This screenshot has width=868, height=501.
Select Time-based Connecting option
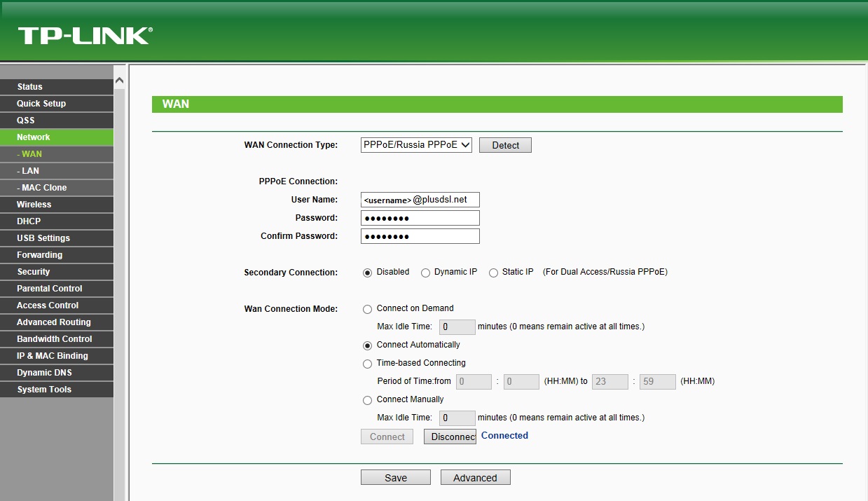point(367,364)
